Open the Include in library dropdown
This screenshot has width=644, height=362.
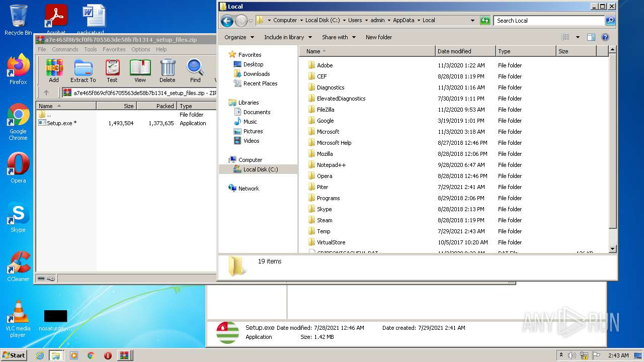click(288, 37)
